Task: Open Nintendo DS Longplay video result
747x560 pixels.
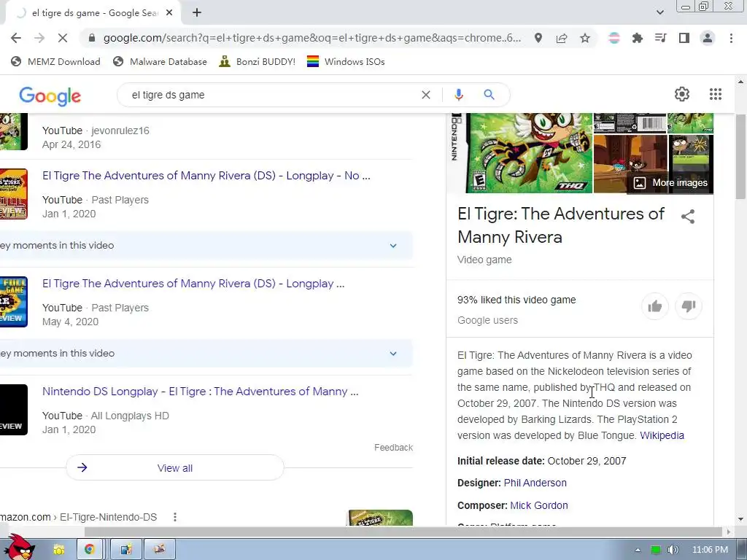Action: pyautogui.click(x=201, y=392)
